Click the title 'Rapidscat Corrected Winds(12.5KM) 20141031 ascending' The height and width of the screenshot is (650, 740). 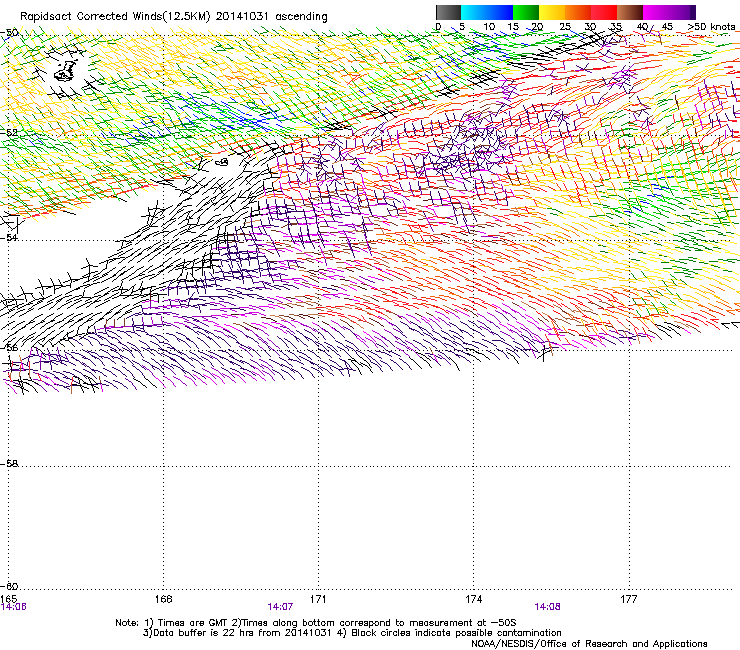pyautogui.click(x=174, y=17)
